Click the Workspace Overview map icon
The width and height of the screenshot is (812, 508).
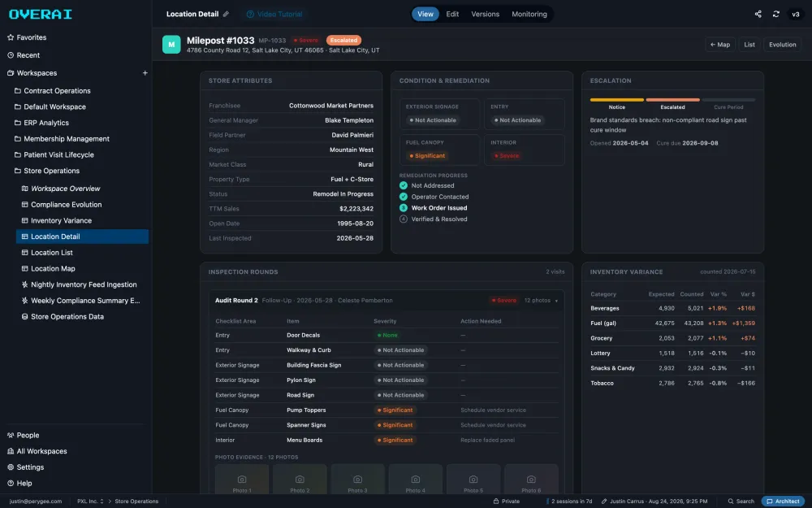point(24,189)
